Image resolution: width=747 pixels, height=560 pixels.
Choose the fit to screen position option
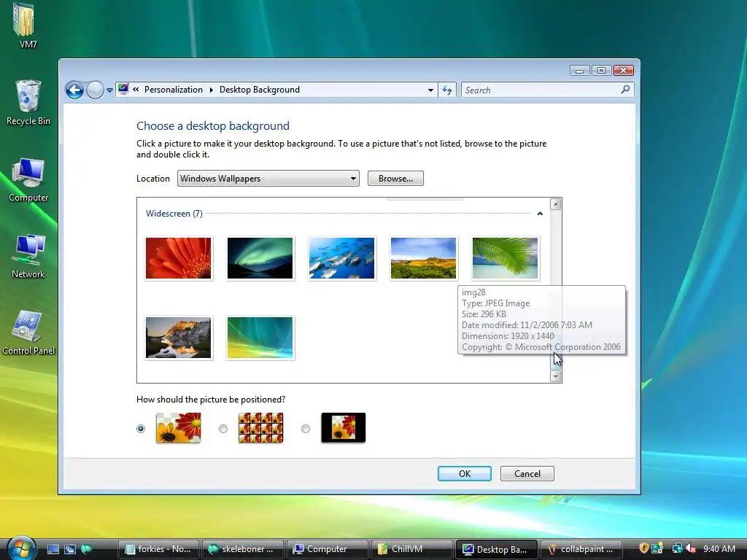(141, 429)
